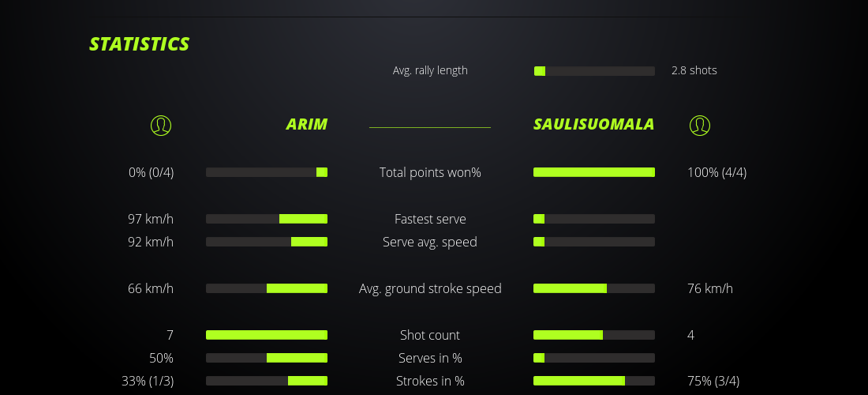Click SAULISUOMALA's Serve avg. speed bar

point(594,242)
